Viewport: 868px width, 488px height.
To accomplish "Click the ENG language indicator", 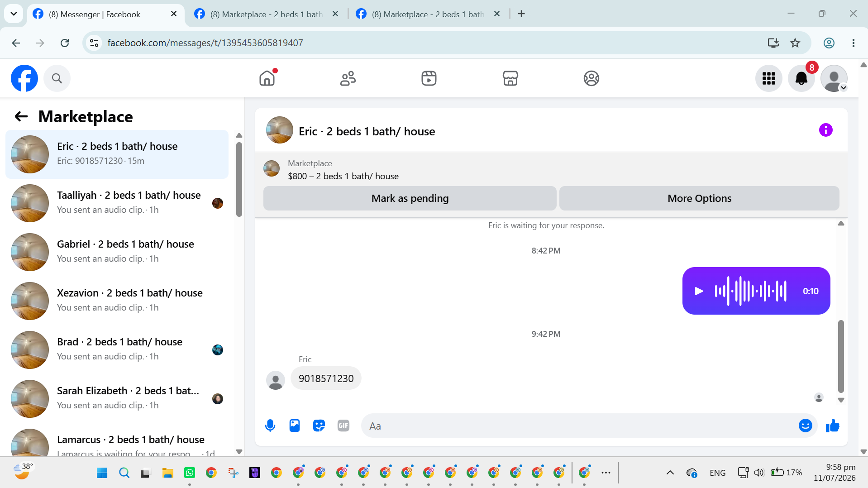I will [x=718, y=473].
